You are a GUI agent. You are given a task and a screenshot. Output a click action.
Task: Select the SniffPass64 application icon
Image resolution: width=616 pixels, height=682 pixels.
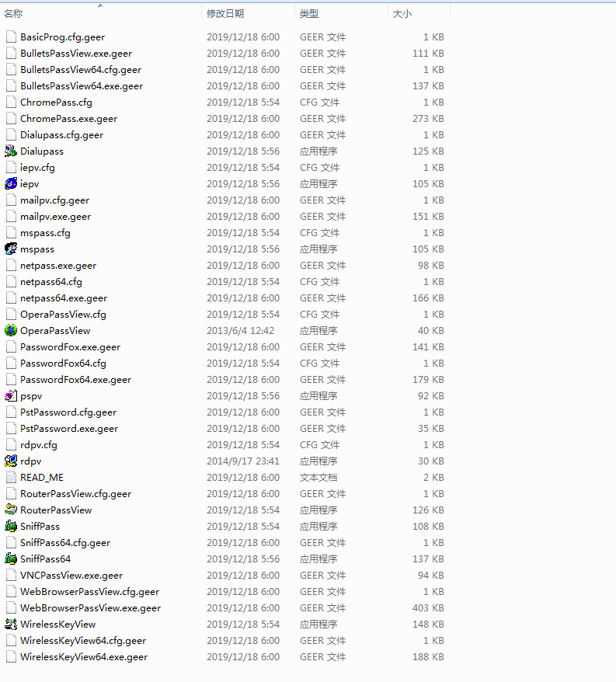[11, 559]
